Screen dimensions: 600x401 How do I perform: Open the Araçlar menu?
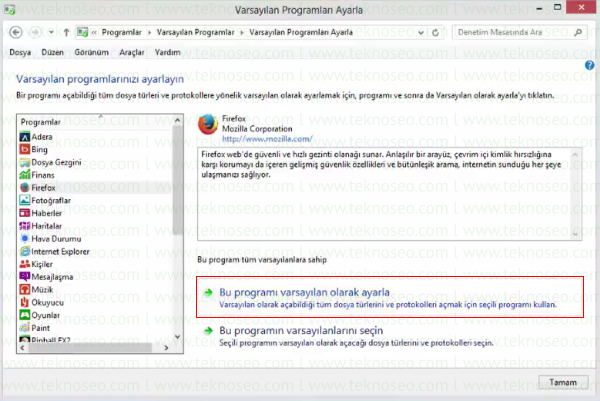(x=132, y=52)
